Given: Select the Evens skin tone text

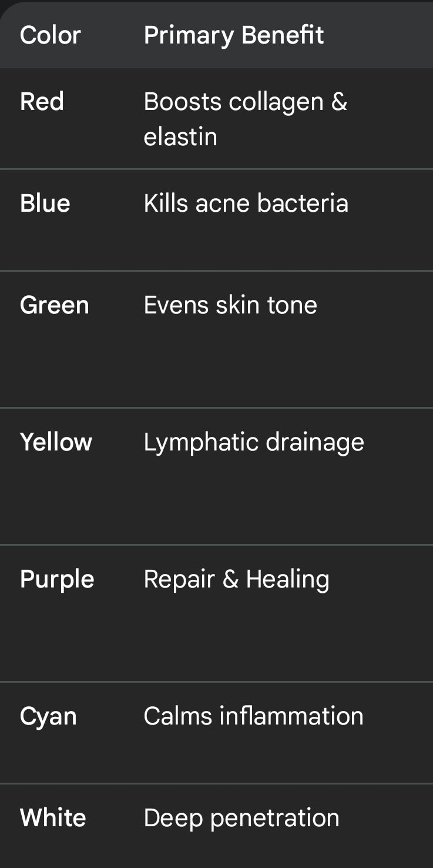Looking at the screenshot, I should point(230,305).
